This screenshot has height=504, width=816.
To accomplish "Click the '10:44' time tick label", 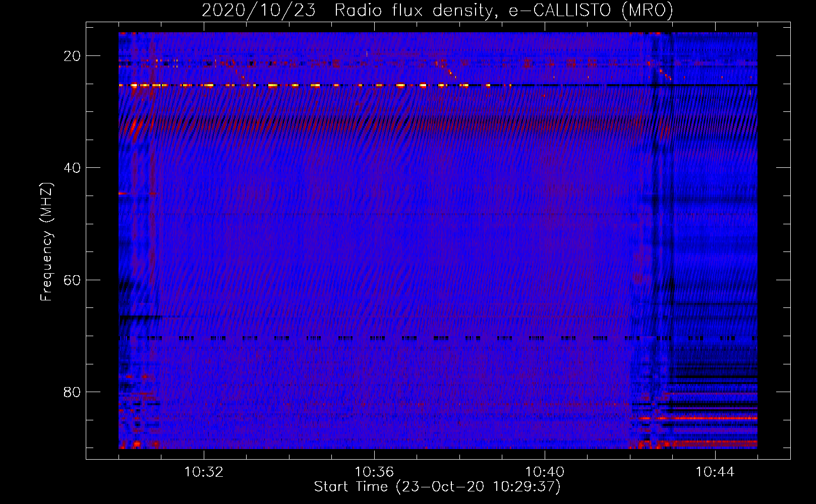I will click(x=715, y=472).
